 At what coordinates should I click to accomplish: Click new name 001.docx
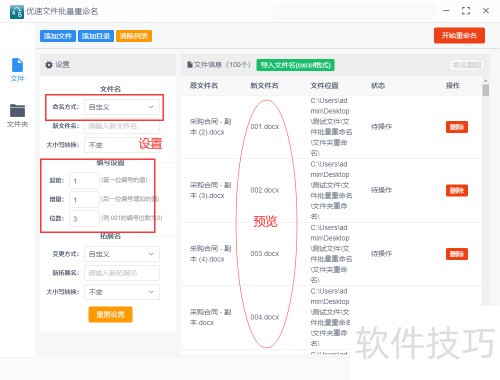tap(265, 127)
